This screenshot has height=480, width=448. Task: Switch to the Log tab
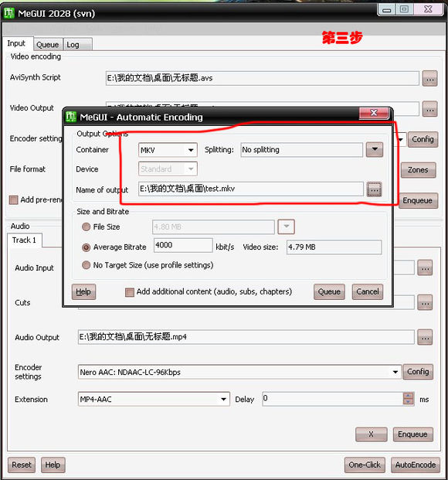[77, 45]
